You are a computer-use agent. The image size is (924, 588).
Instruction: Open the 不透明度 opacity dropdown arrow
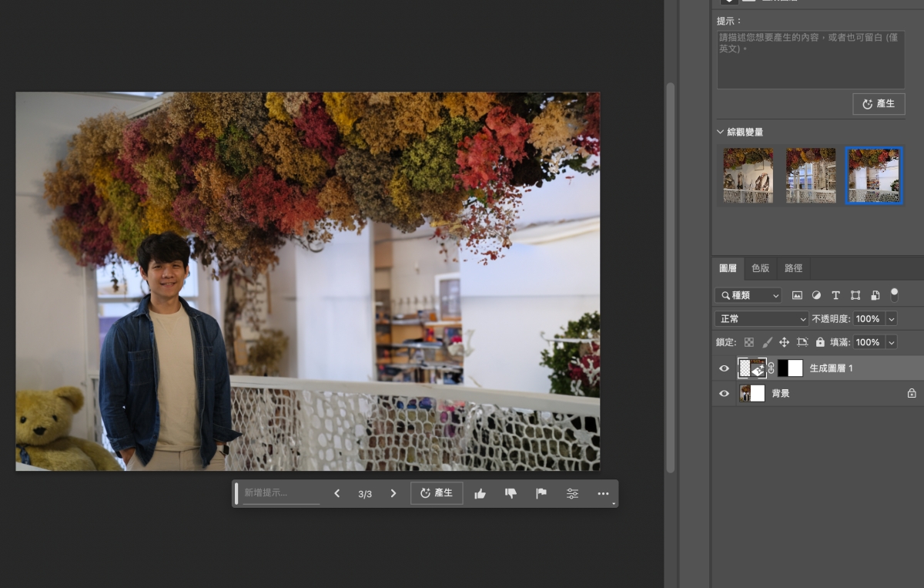tap(892, 319)
